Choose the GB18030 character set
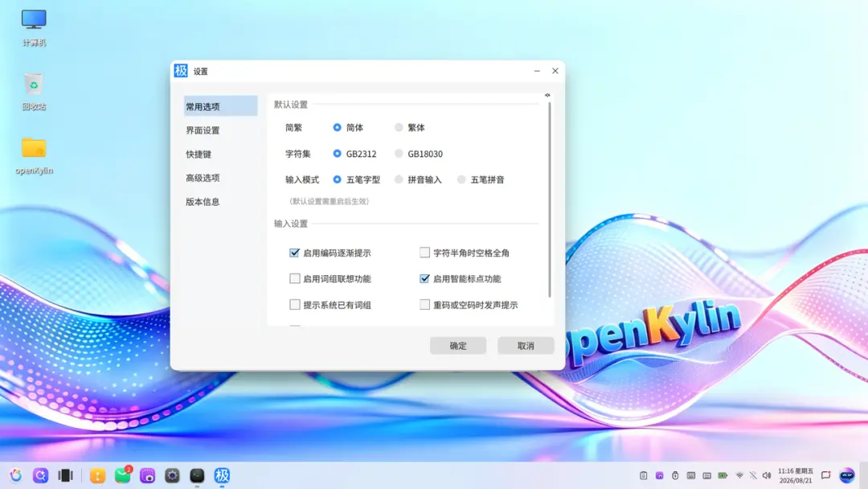Screen dimensions: 868x489 [399, 154]
